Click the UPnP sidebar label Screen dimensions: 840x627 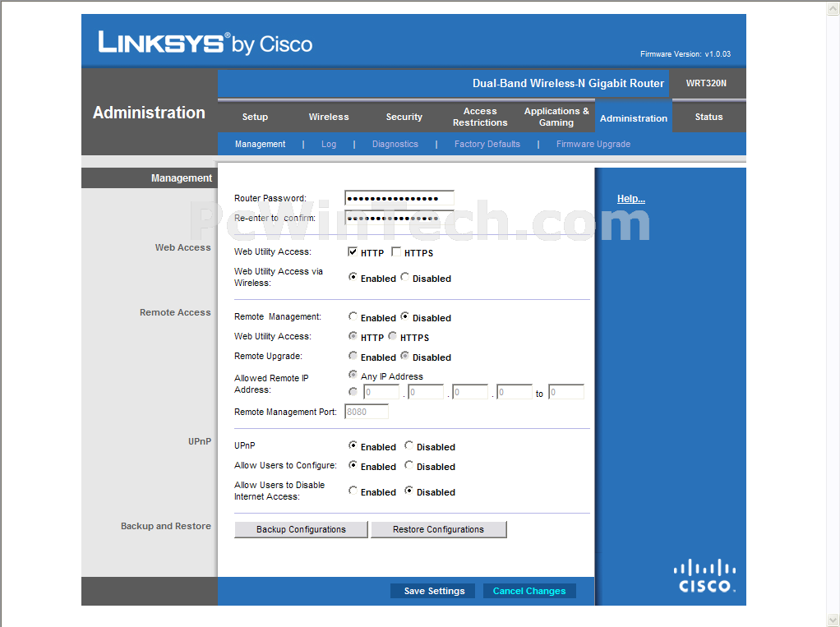coord(199,441)
